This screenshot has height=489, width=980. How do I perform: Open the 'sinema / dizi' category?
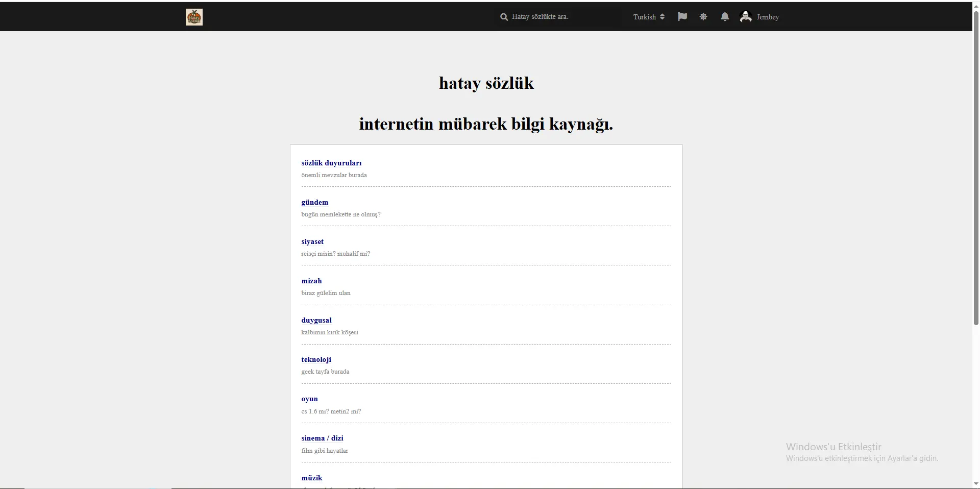pos(322,438)
